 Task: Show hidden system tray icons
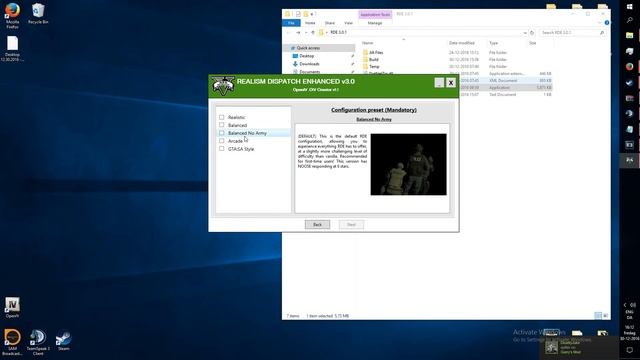[x=624, y=305]
